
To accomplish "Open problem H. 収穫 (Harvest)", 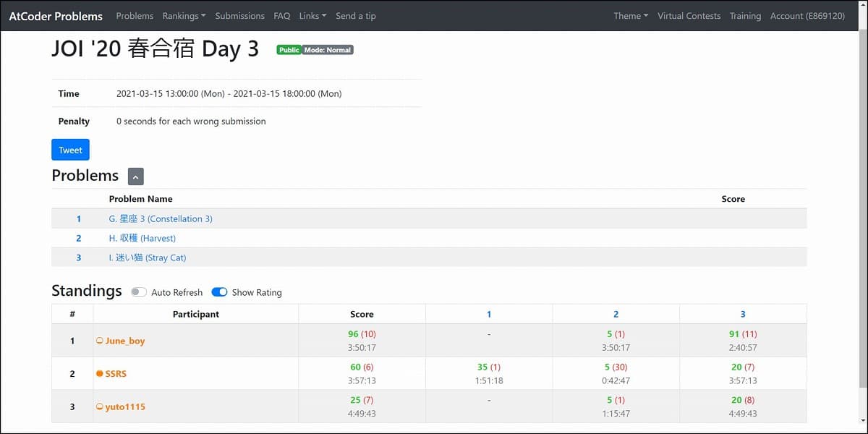I will pos(142,238).
